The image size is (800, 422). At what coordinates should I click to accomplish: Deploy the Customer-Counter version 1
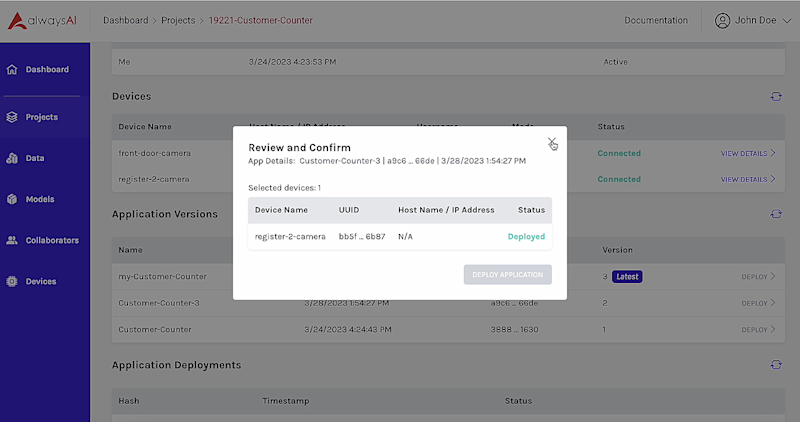[x=758, y=330]
